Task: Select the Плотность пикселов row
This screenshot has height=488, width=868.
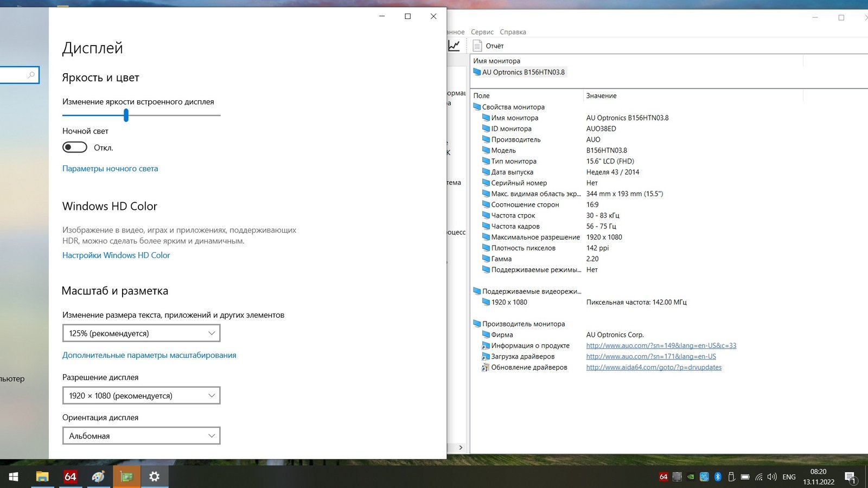Action: [x=519, y=248]
